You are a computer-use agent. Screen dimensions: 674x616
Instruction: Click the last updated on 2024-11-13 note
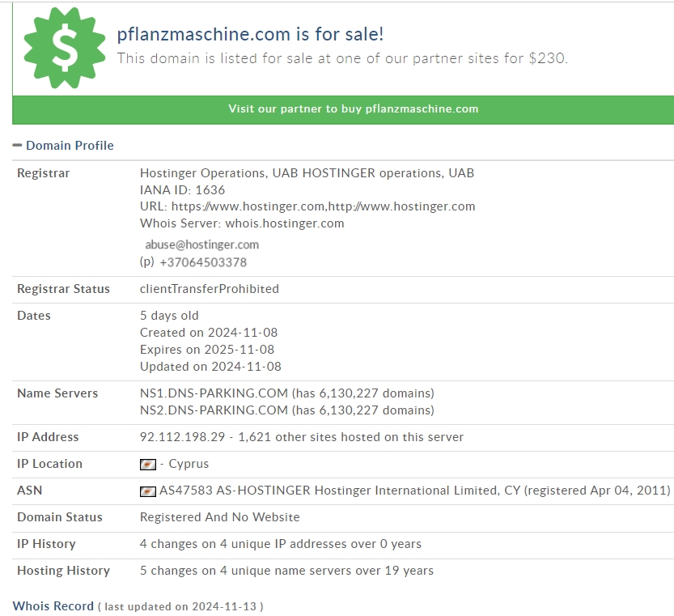coord(180,606)
